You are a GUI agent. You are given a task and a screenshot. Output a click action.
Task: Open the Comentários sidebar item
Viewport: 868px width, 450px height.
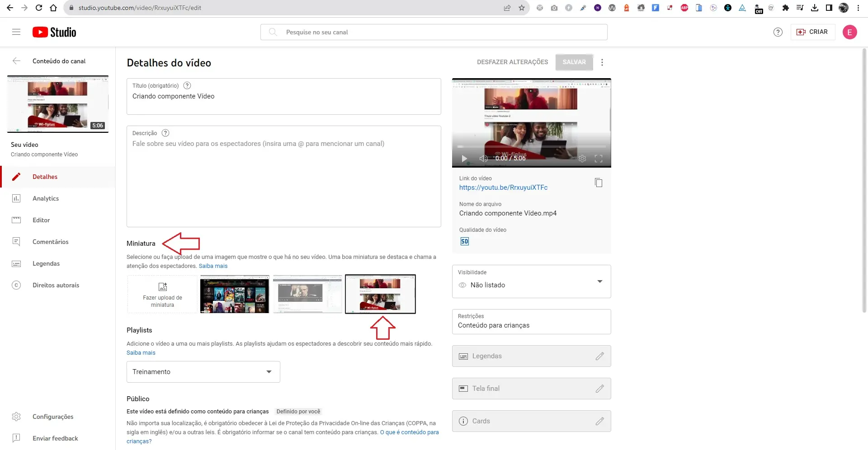(x=58, y=242)
